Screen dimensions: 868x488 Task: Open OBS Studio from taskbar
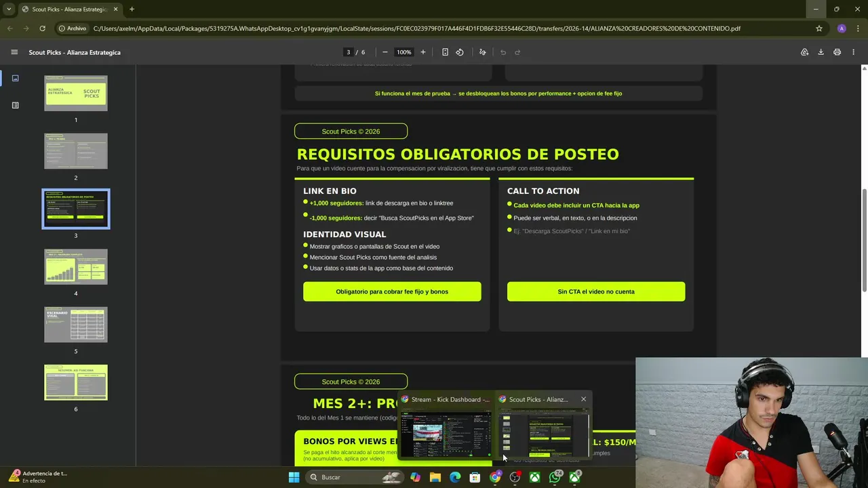515,477
